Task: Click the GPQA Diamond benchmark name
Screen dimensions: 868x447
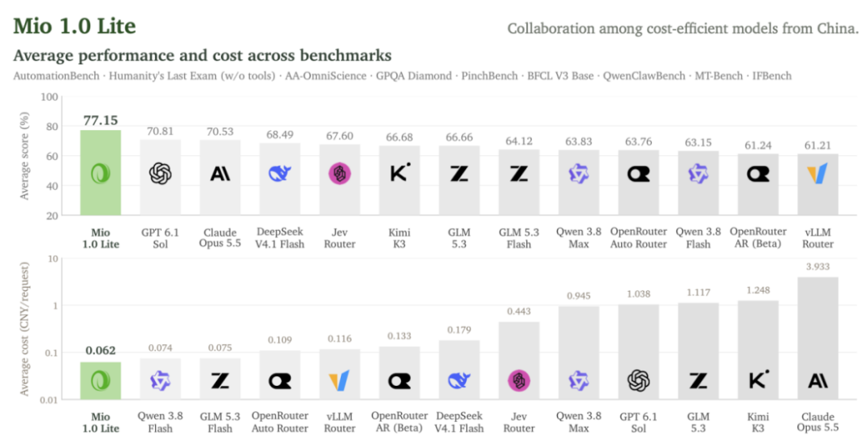Action: click(x=414, y=76)
